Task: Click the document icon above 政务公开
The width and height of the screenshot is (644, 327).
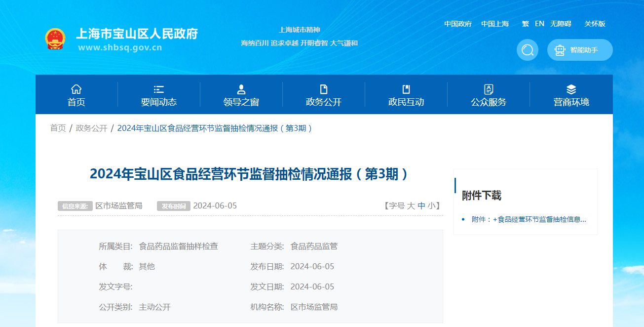Action: point(324,89)
